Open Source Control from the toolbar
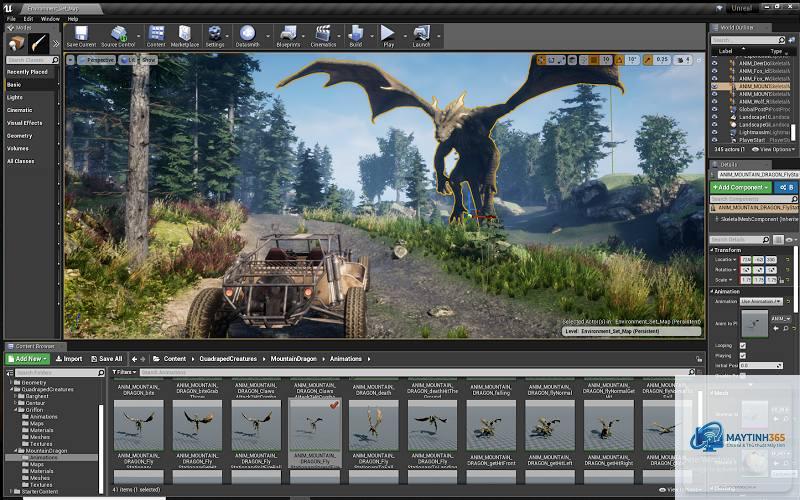This screenshot has width=800, height=500. (118, 36)
